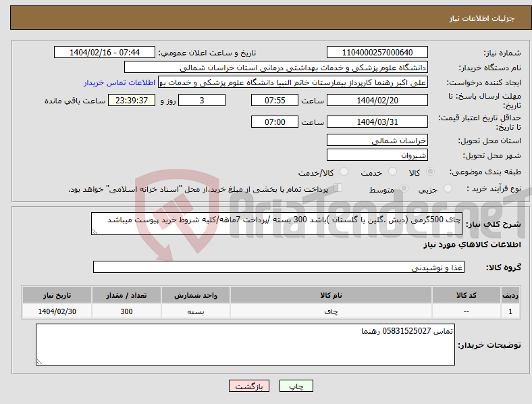Viewport: 532px width, 404px height.
Task: Click the گروه کالا field غذا و نوشیدنی
Action: pos(279,267)
